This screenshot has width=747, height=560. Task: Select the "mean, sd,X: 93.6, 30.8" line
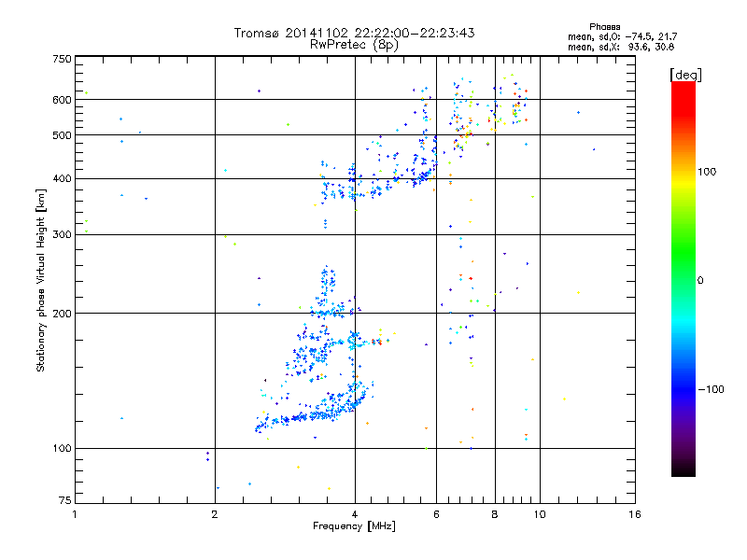tap(621, 47)
